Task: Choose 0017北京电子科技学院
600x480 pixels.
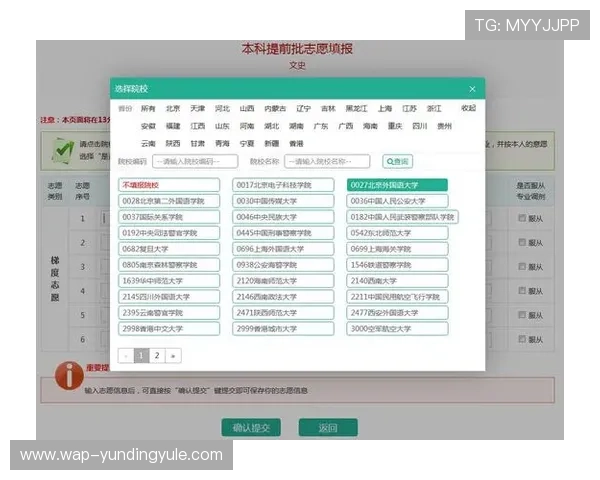Action: 283,185
